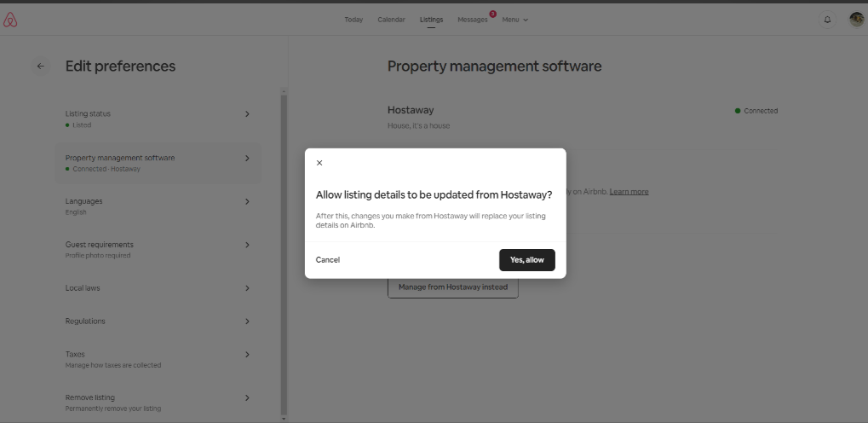Open Guest requirements chevron arrow

247,245
